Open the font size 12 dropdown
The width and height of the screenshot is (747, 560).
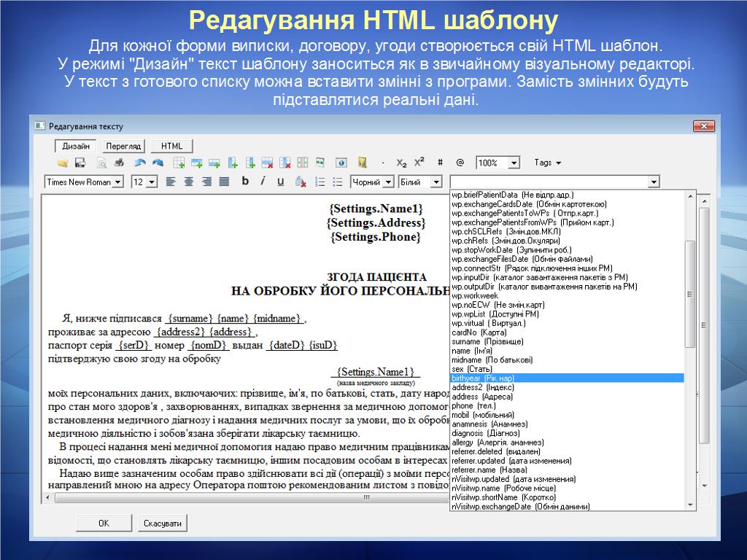click(x=151, y=182)
